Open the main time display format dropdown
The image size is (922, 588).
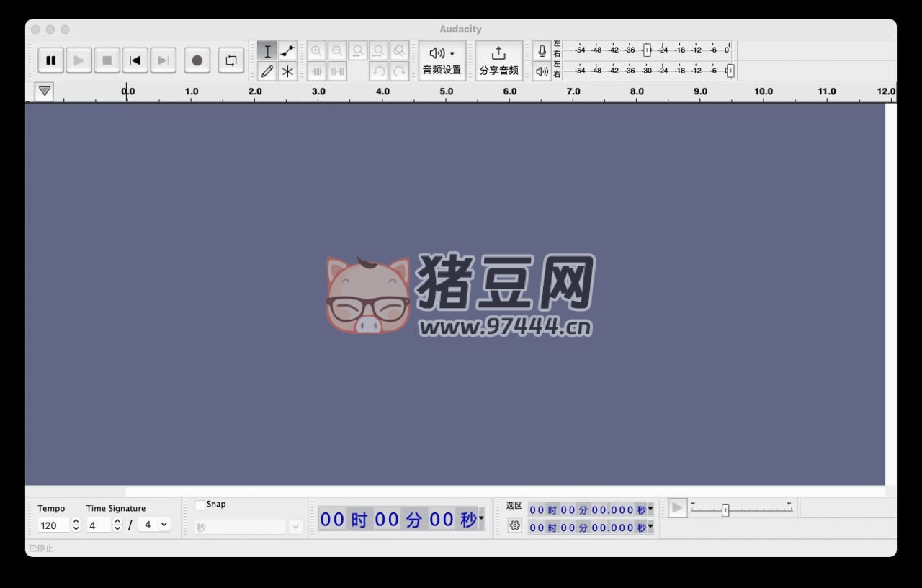pyautogui.click(x=481, y=518)
